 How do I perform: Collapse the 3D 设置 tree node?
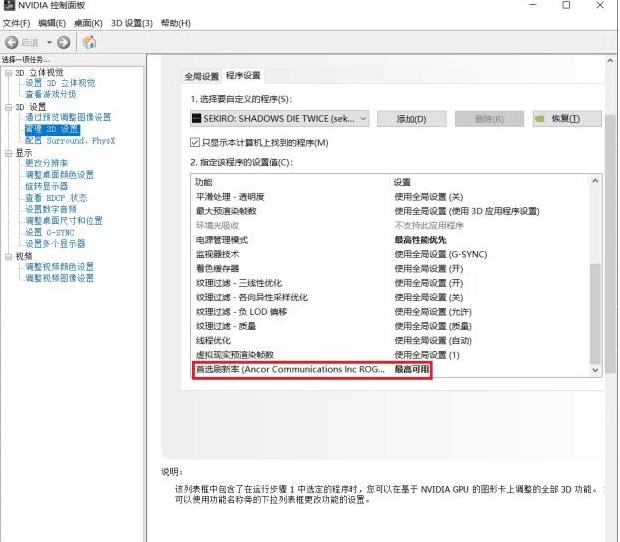pyautogui.click(x=9, y=107)
